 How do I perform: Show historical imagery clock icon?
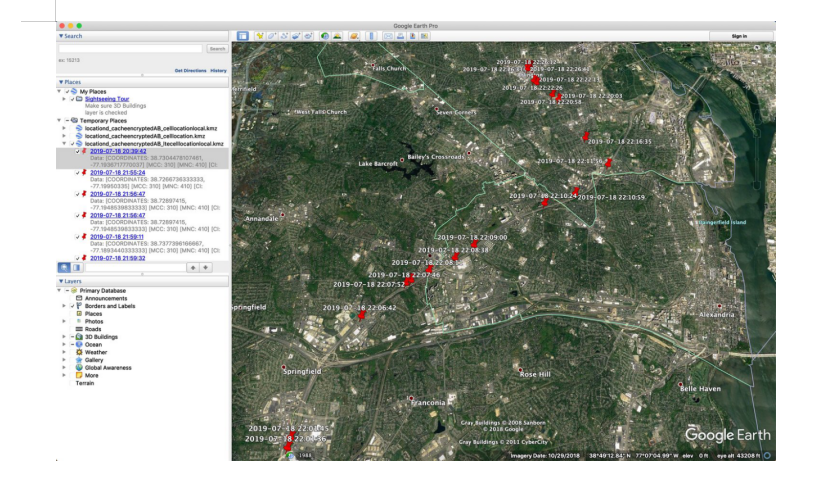pyautogui.click(x=325, y=36)
